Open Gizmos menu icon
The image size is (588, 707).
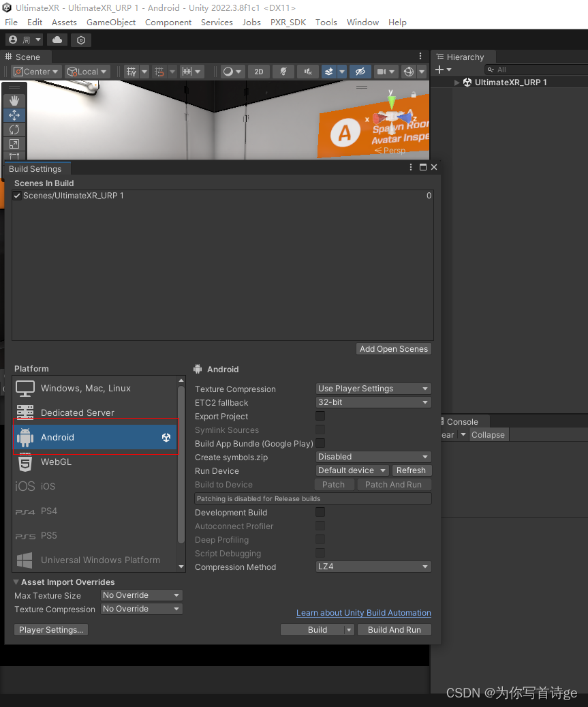click(x=409, y=71)
